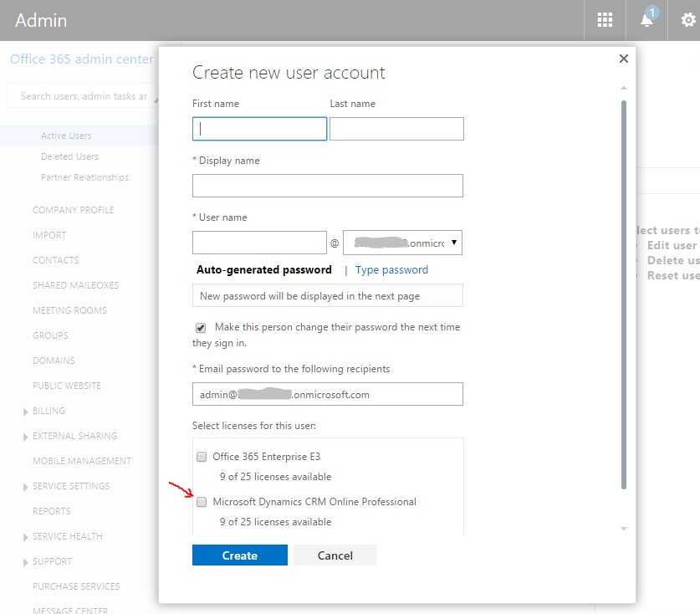Close the Create new user account dialog
This screenshot has width=700, height=614.
pyautogui.click(x=623, y=59)
